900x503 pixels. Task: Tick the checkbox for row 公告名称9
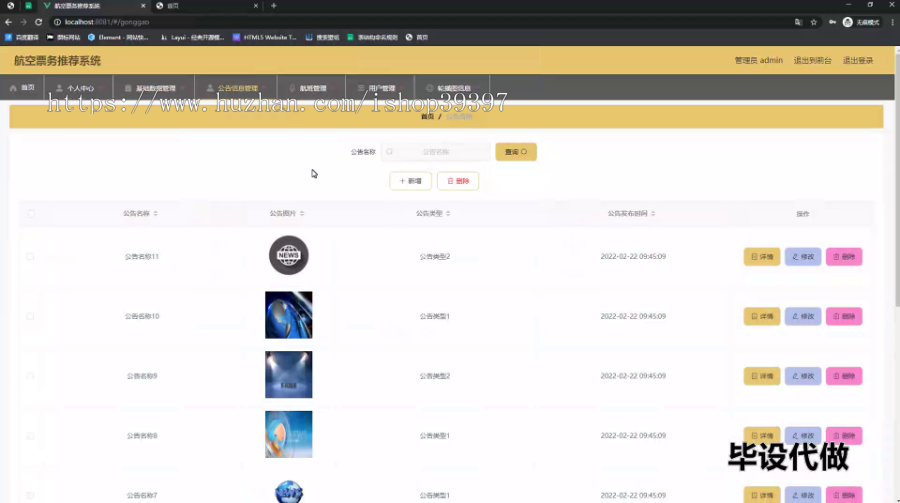(x=30, y=376)
